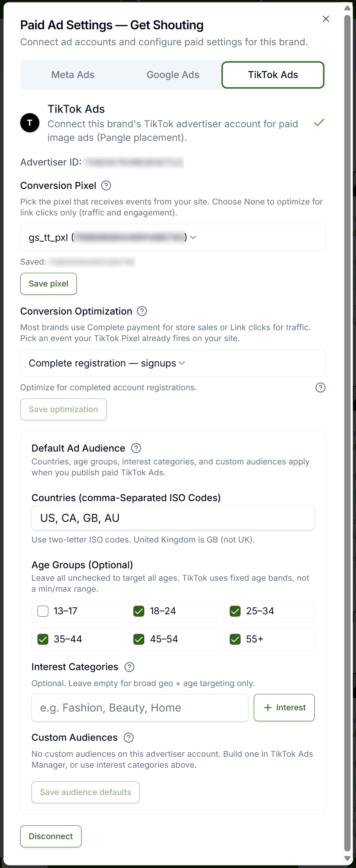Click the 'Conversion Pixel' heading
356x868 pixels.
coord(58,185)
